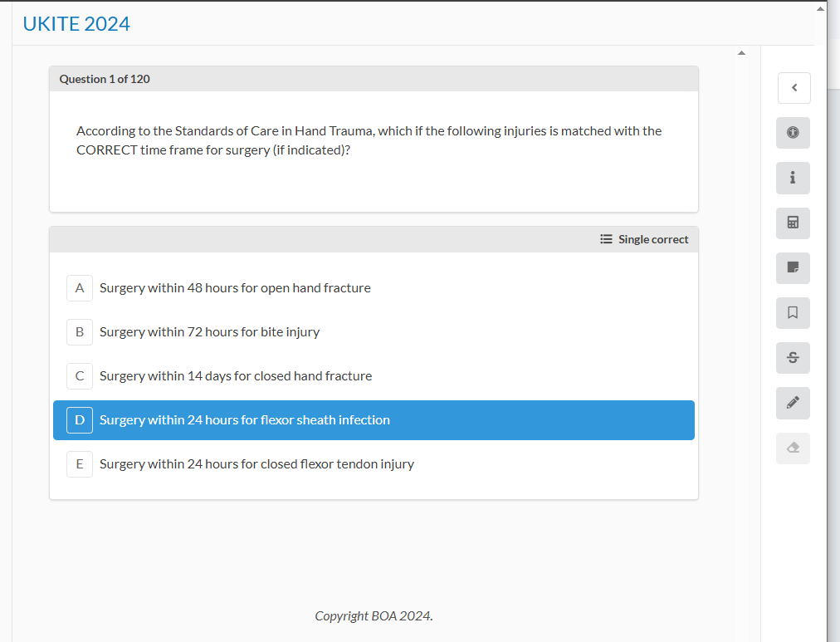Select option A letter box
This screenshot has height=642, width=840.
pyautogui.click(x=80, y=288)
